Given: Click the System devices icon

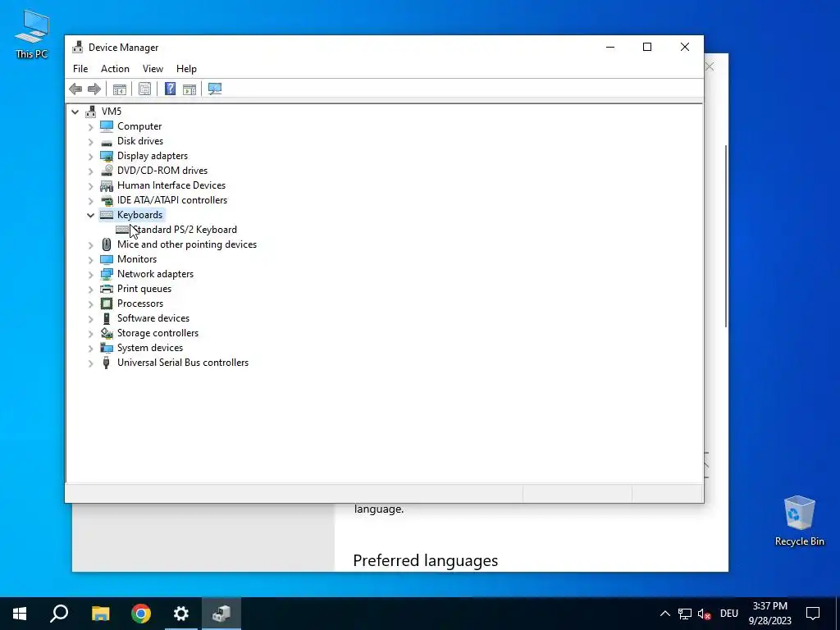Looking at the screenshot, I should (x=107, y=348).
